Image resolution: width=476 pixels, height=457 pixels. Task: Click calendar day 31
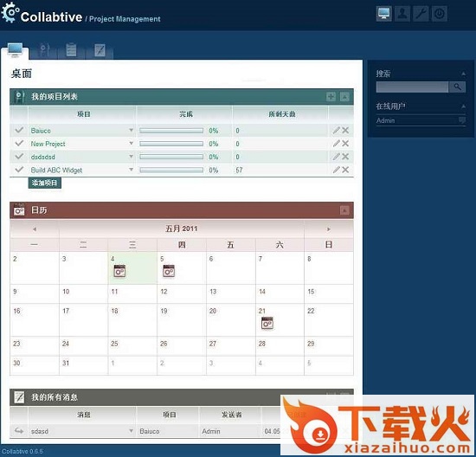83,365
